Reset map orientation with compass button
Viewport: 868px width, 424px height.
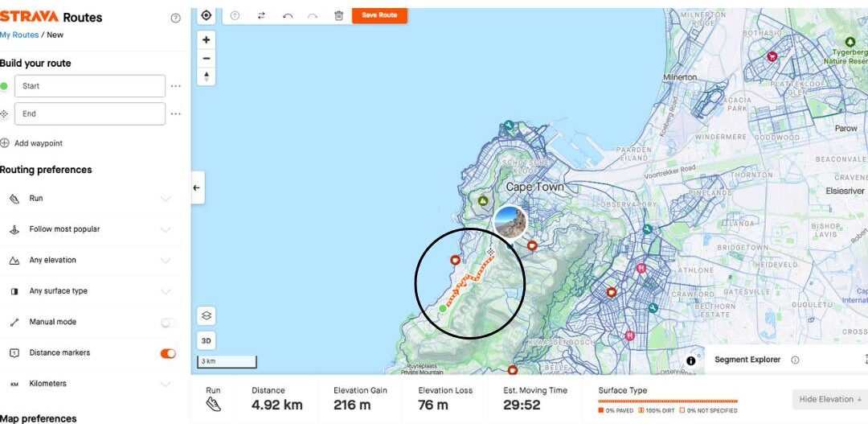click(206, 76)
